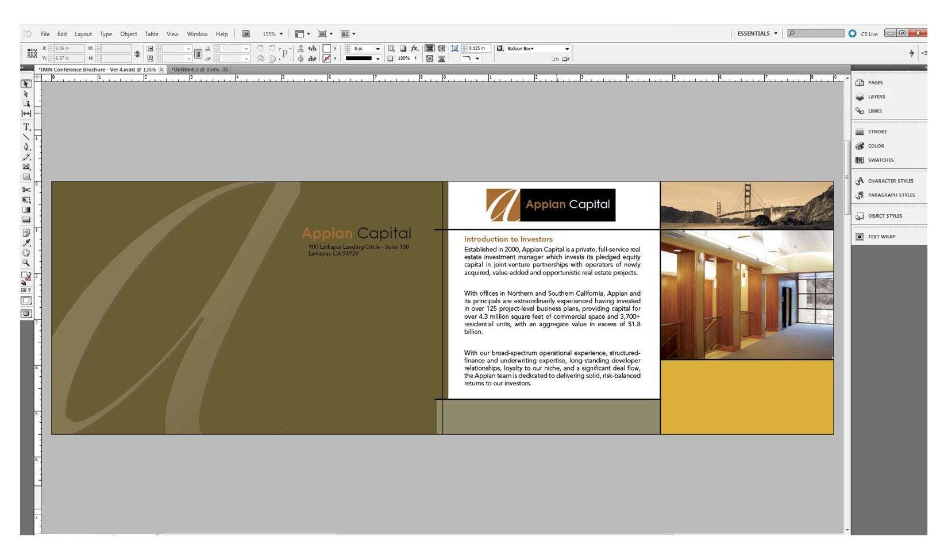Screen dimensions: 948x560
Task: Click the Selection tool arrow
Action: (26, 84)
